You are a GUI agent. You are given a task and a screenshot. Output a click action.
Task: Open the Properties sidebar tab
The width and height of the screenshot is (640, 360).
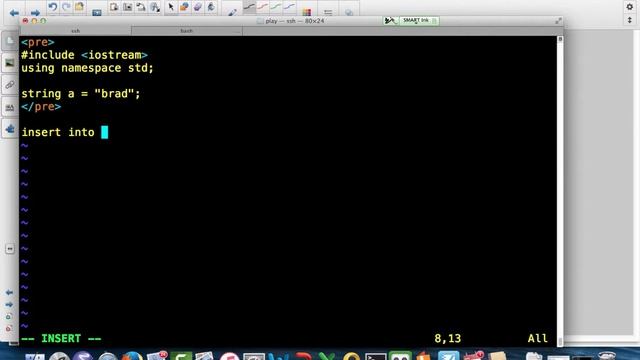click(10, 107)
